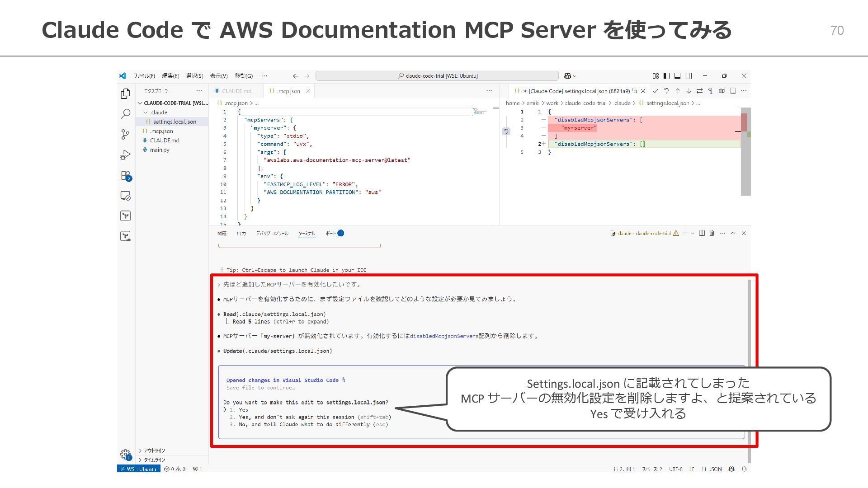868x488 pixels.
Task: Go forward with the right arrow in the title bar
Action: pos(307,76)
